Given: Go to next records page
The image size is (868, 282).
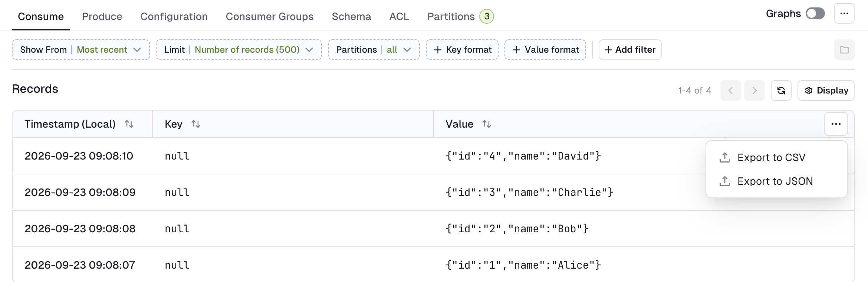Looking at the screenshot, I should point(754,91).
